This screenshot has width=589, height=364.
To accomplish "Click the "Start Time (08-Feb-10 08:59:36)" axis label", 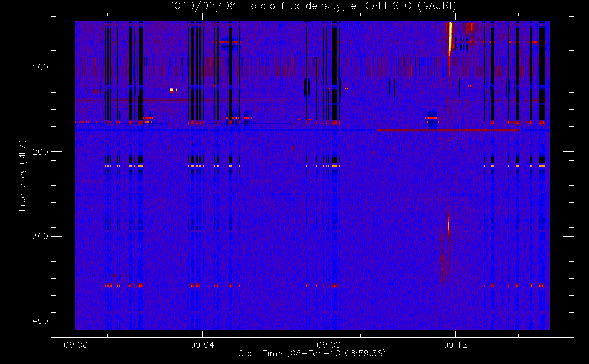I will coord(312,353).
